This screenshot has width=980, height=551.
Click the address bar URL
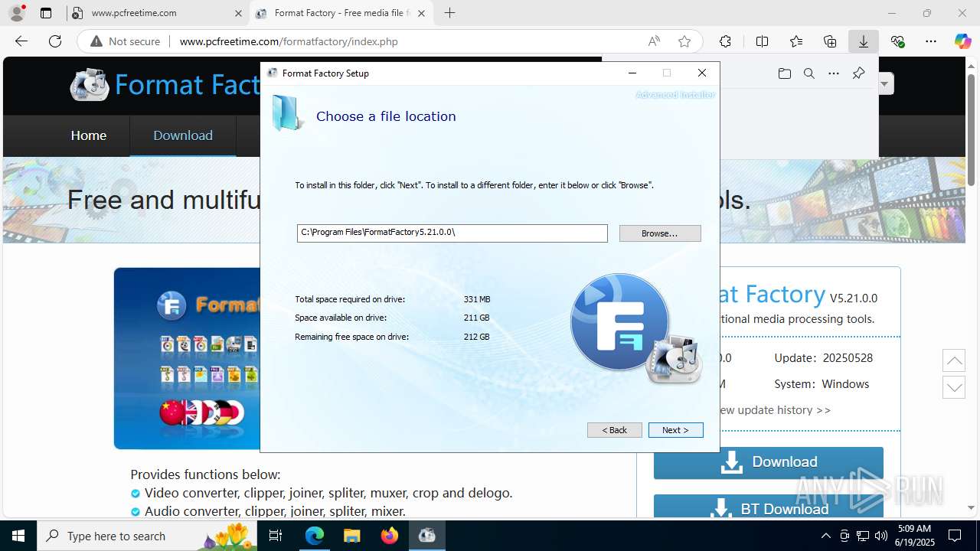click(289, 41)
